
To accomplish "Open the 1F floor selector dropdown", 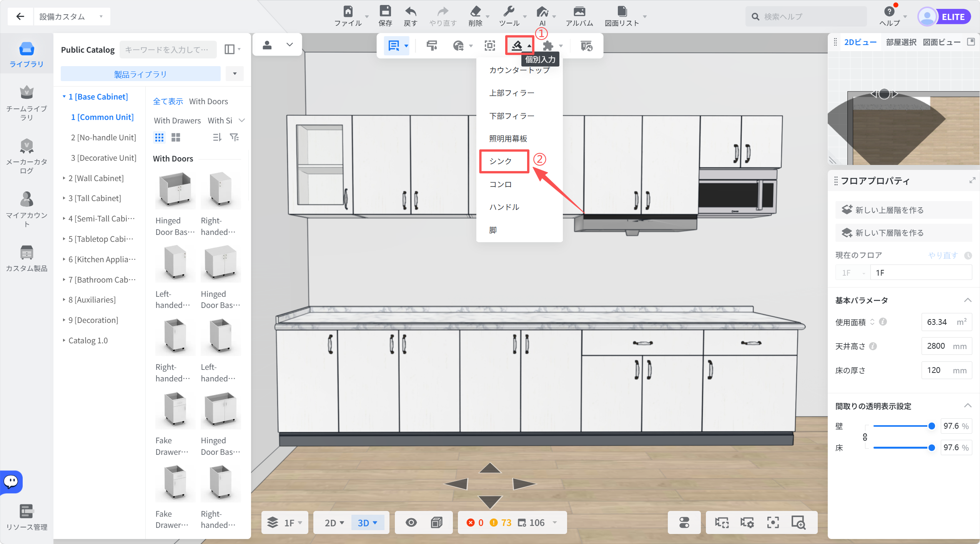I will click(285, 523).
